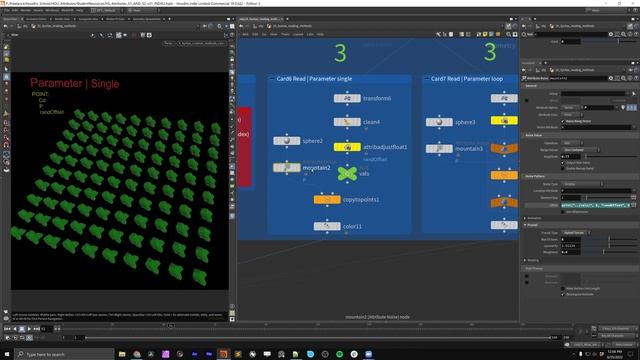
Task: Open the Attribute Class dropdown
Action: [x=571, y=115]
